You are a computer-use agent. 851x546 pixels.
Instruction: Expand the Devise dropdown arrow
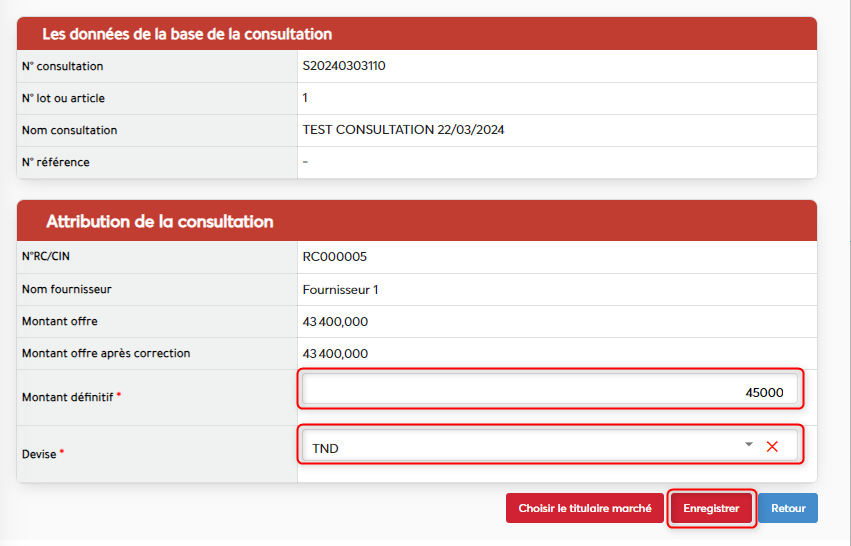coord(749,445)
